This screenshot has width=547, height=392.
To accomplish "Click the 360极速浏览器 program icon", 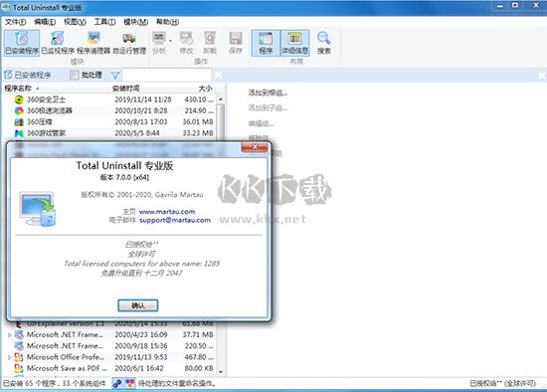I will point(19,110).
